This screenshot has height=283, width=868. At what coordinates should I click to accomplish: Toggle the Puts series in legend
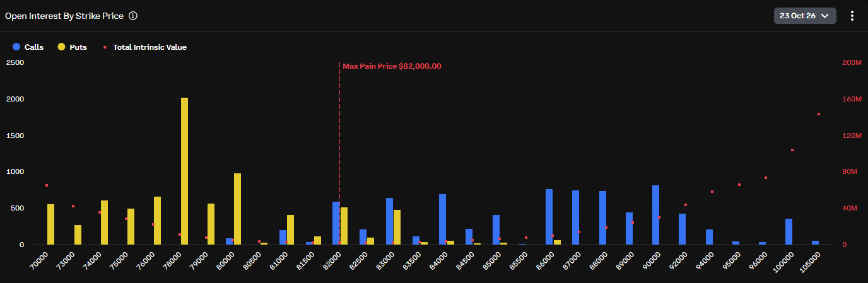click(x=73, y=47)
